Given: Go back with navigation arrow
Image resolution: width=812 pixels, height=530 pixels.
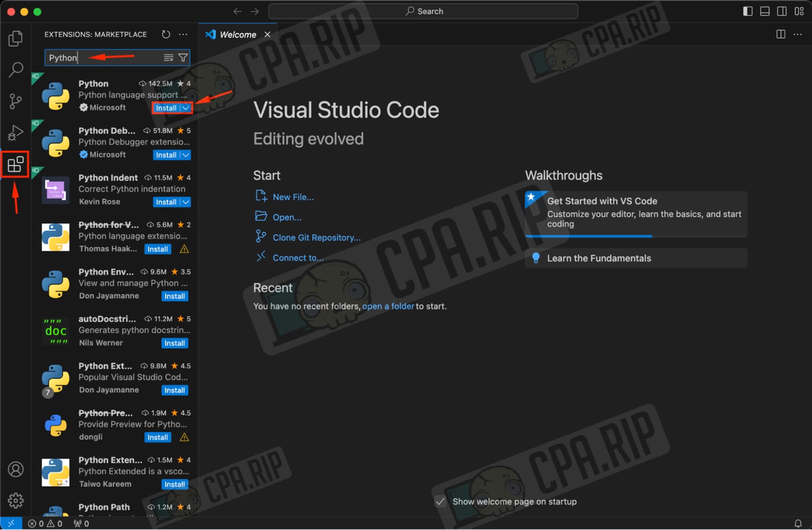Looking at the screenshot, I should pyautogui.click(x=237, y=11).
